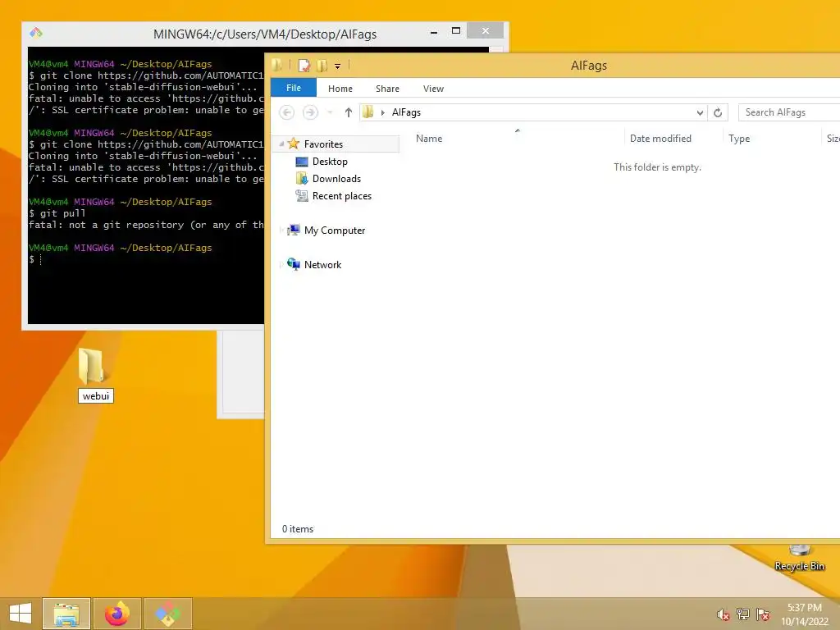Select My Computer in navigation pane
This screenshot has height=630, width=840.
[335, 231]
